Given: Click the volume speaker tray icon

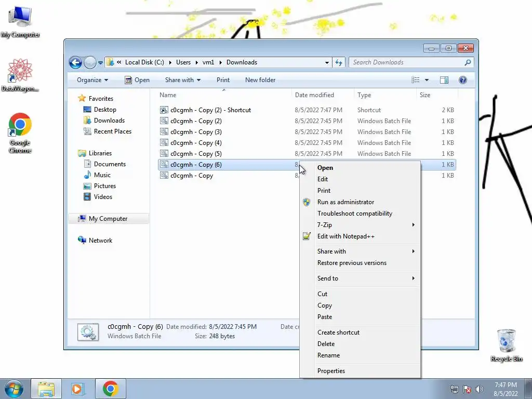Looking at the screenshot, I should (480, 389).
